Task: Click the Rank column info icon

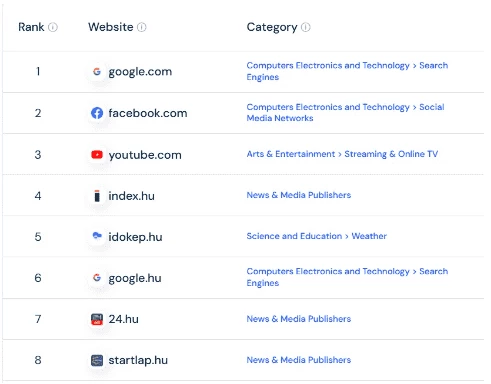Action: click(53, 27)
